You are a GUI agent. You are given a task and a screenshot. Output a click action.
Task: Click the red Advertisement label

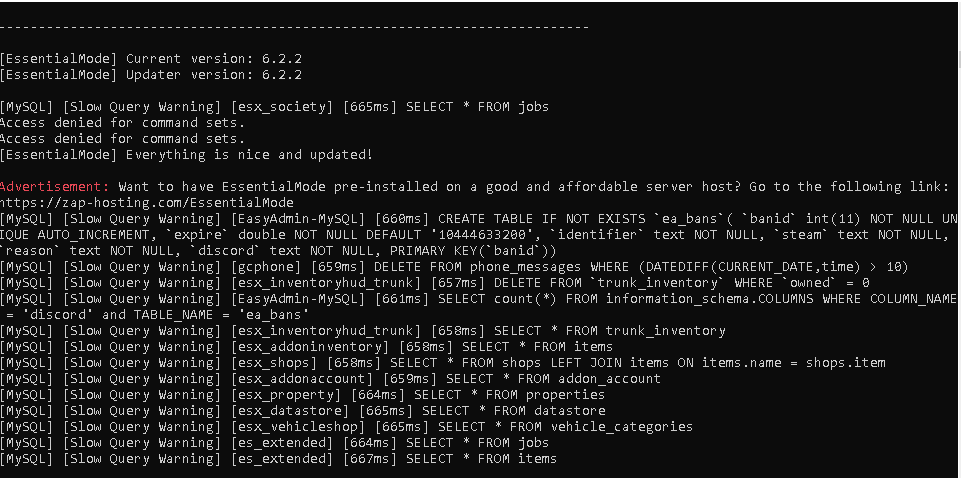point(55,186)
